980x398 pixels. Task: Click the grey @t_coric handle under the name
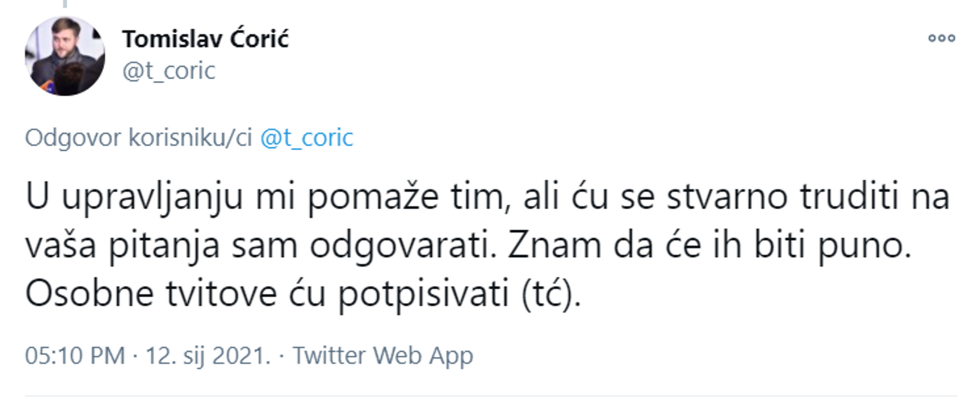169,71
